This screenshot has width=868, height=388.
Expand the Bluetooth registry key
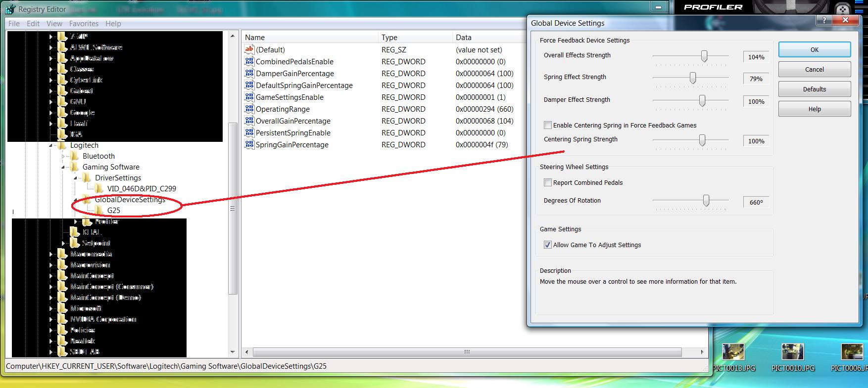coord(63,156)
